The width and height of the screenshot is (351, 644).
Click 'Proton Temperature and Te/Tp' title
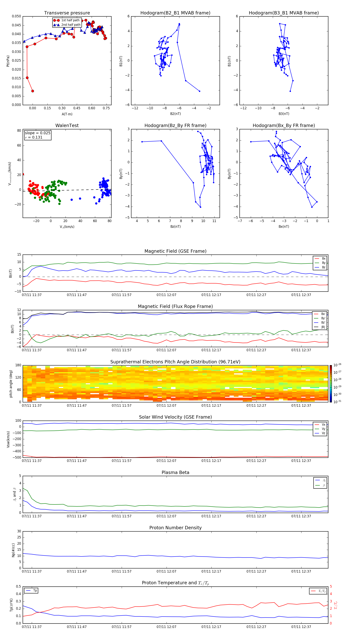tap(175, 583)
